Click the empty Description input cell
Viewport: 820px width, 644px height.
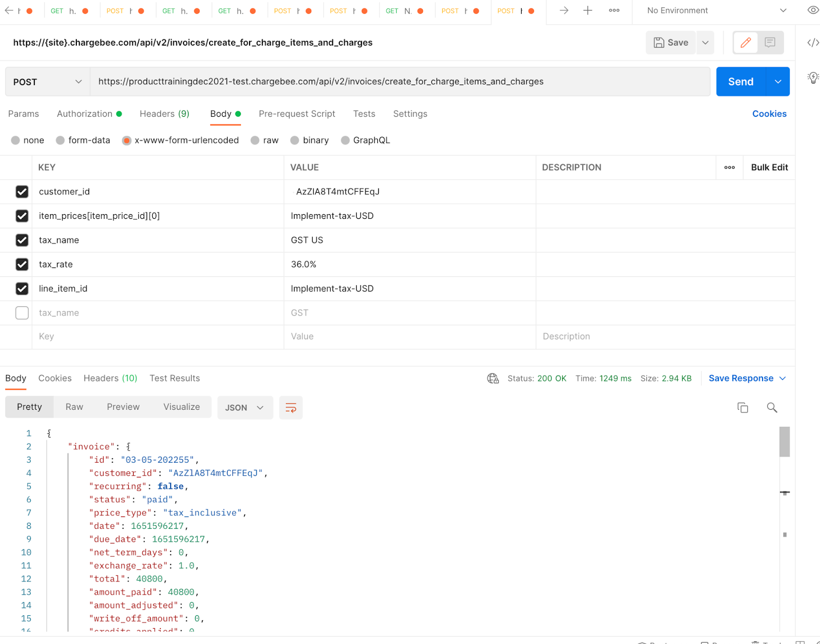[666, 337]
